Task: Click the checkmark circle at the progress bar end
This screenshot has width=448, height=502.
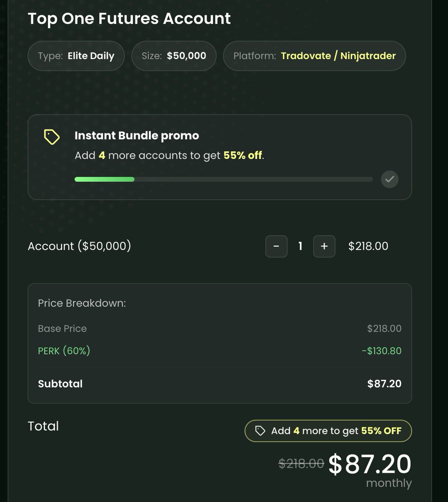Action: tap(389, 179)
